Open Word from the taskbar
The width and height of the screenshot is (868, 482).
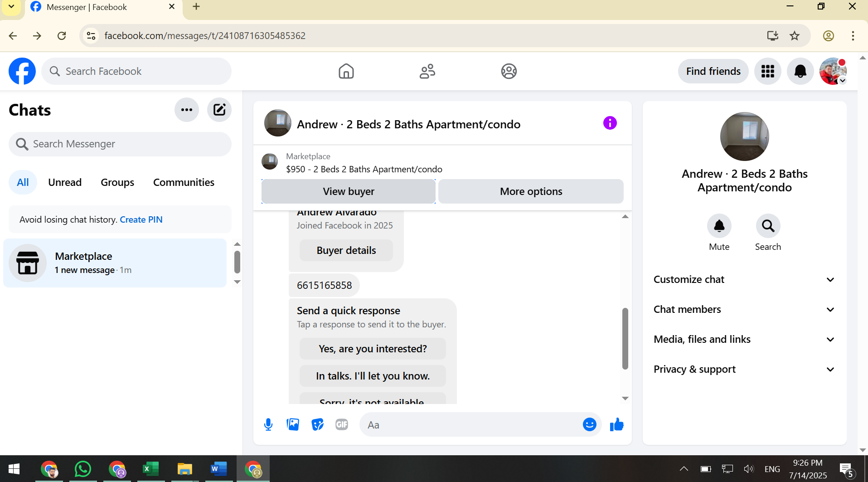pos(218,469)
